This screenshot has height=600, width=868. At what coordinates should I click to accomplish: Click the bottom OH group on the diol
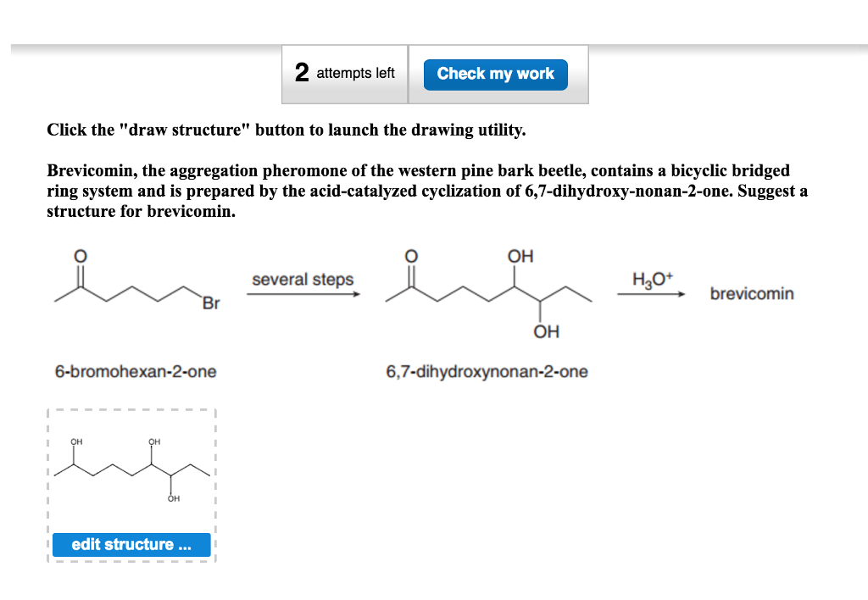(546, 331)
